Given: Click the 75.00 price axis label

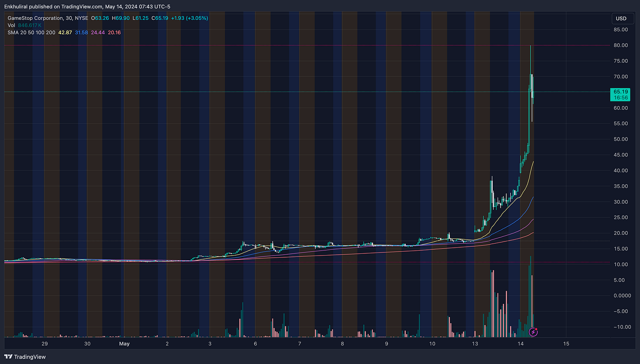Looking at the screenshot, I should tap(621, 61).
